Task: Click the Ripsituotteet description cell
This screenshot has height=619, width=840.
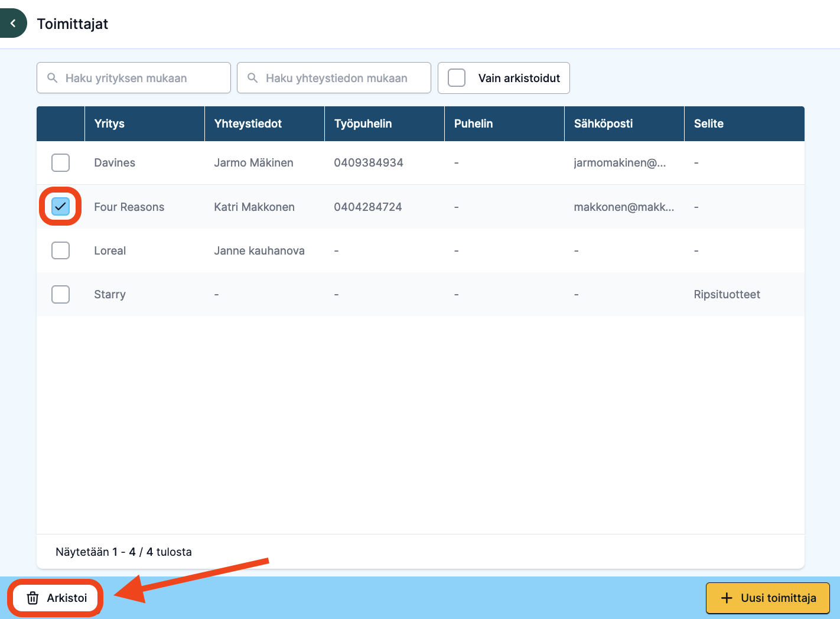Action: [727, 294]
